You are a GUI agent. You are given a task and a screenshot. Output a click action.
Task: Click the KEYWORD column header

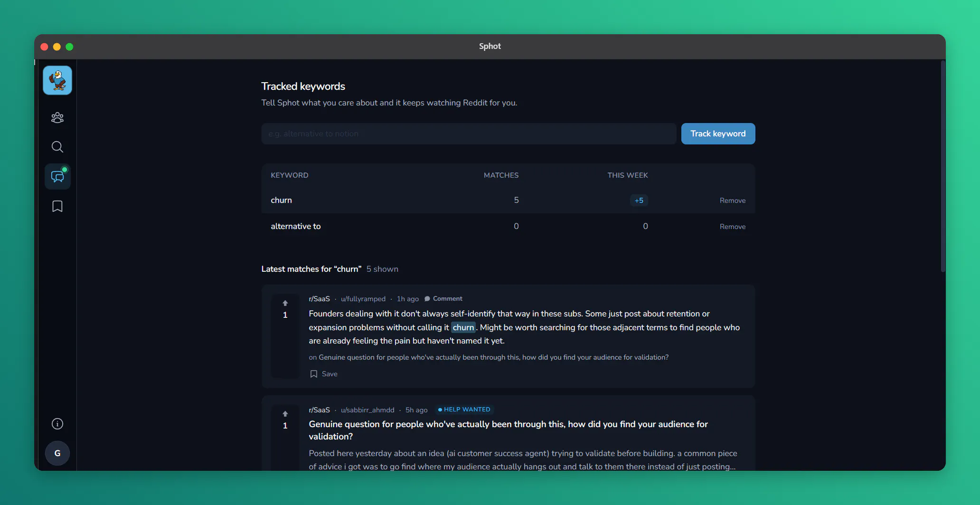click(290, 175)
